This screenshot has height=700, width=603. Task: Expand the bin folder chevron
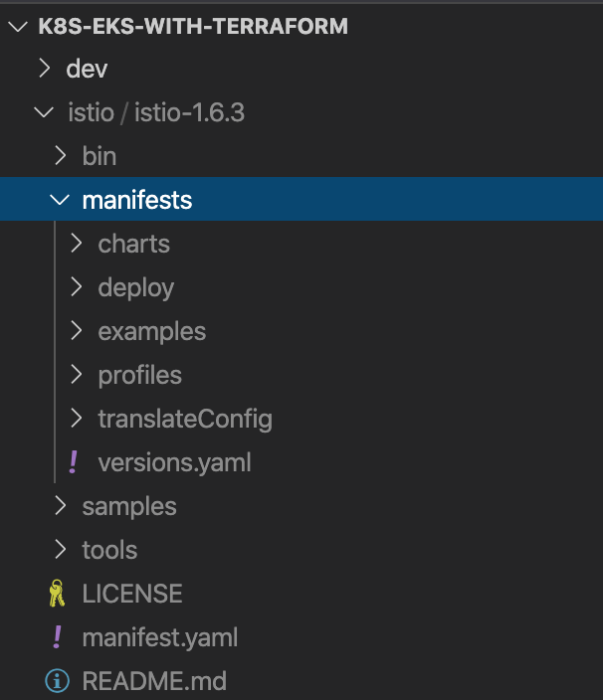coord(61,156)
